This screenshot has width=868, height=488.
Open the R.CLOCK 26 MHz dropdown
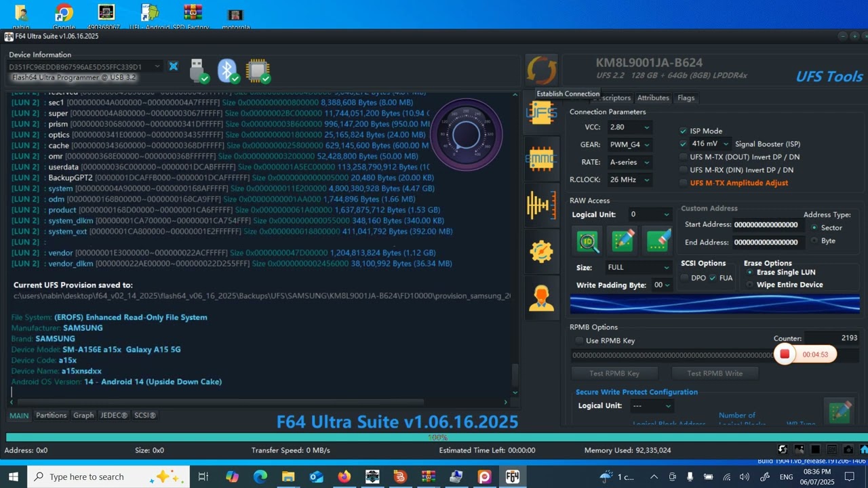click(x=629, y=180)
